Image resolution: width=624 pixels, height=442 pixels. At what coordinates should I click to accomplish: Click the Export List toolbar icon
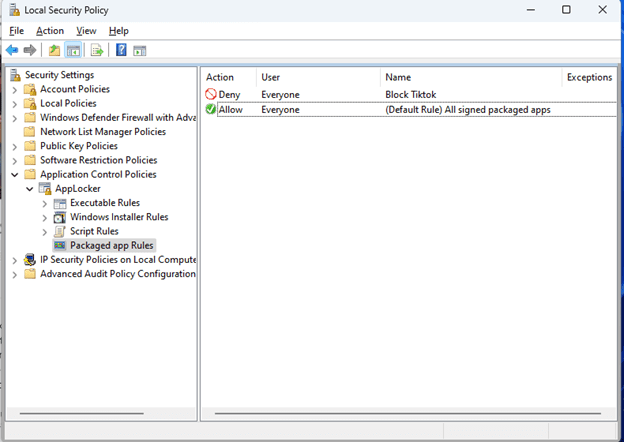(x=97, y=50)
